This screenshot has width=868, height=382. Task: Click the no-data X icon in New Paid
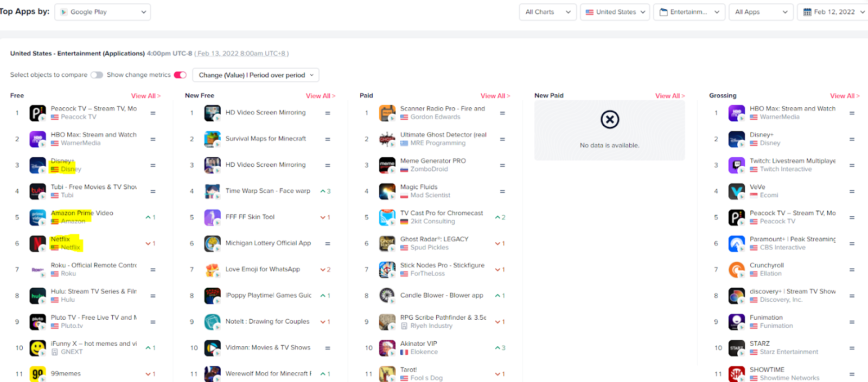tap(610, 119)
